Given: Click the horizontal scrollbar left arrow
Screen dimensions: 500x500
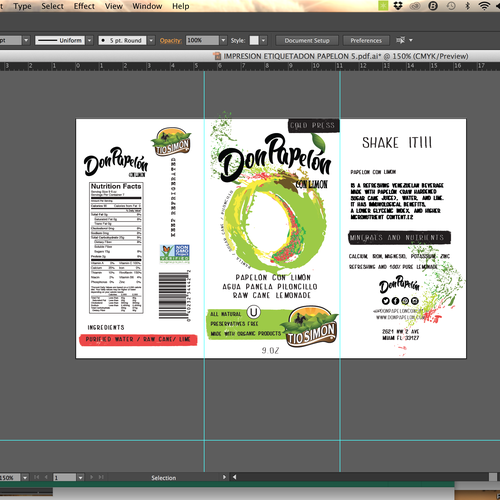Looking at the screenshot, I should coord(234,477).
